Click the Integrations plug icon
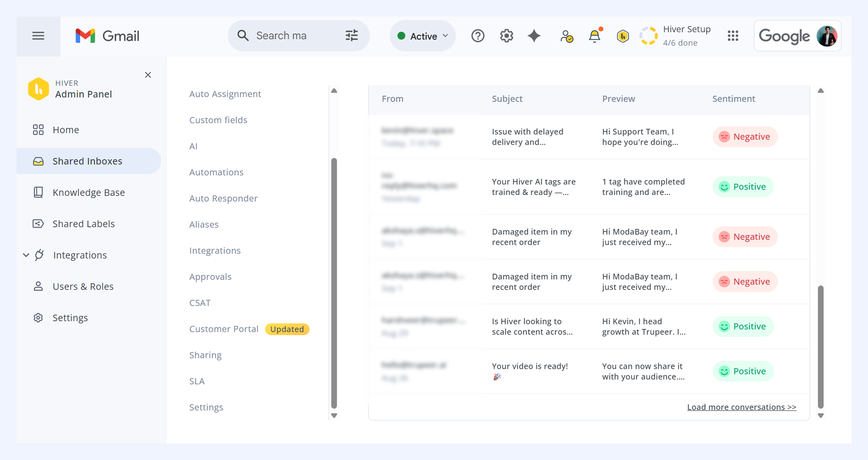Screen dimensions: 868x460 40,255
